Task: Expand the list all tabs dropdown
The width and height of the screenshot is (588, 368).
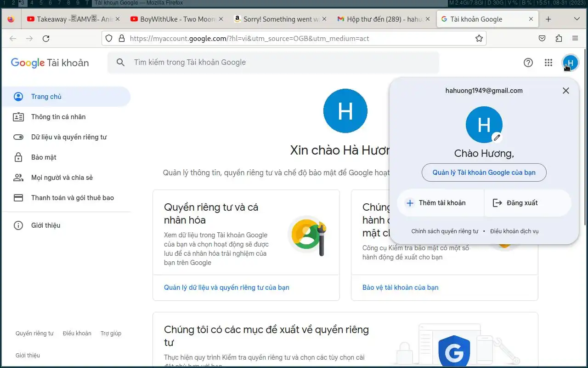Action: [x=577, y=19]
